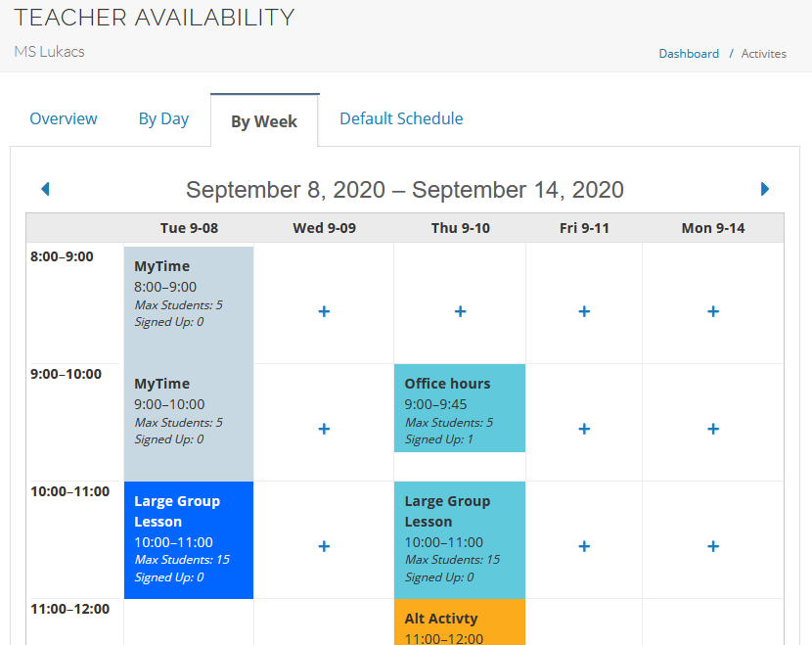Add activity Monday 9-14 at 10:00–11:00
Viewport: 812px width, 645px height.
click(x=713, y=546)
